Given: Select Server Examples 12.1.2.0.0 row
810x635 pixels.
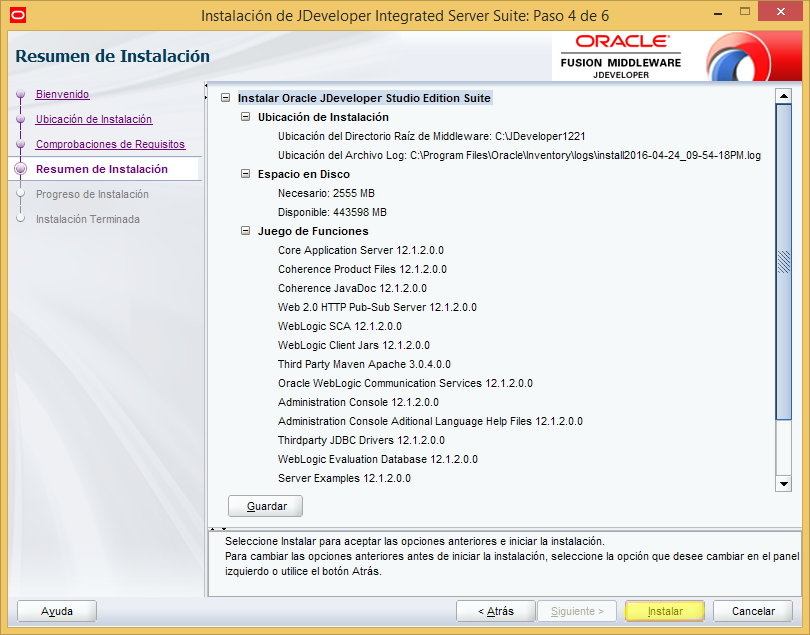Looking at the screenshot, I should [x=344, y=478].
